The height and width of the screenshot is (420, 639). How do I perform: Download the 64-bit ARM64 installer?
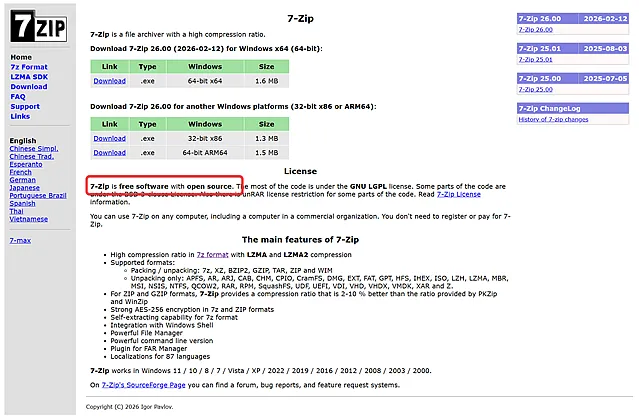[109, 152]
